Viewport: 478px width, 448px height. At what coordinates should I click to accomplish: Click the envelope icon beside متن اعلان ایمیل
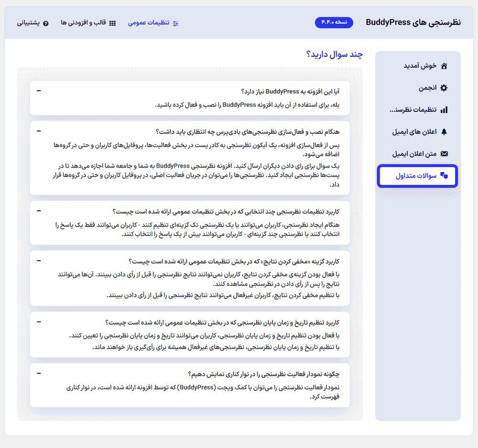pos(444,154)
